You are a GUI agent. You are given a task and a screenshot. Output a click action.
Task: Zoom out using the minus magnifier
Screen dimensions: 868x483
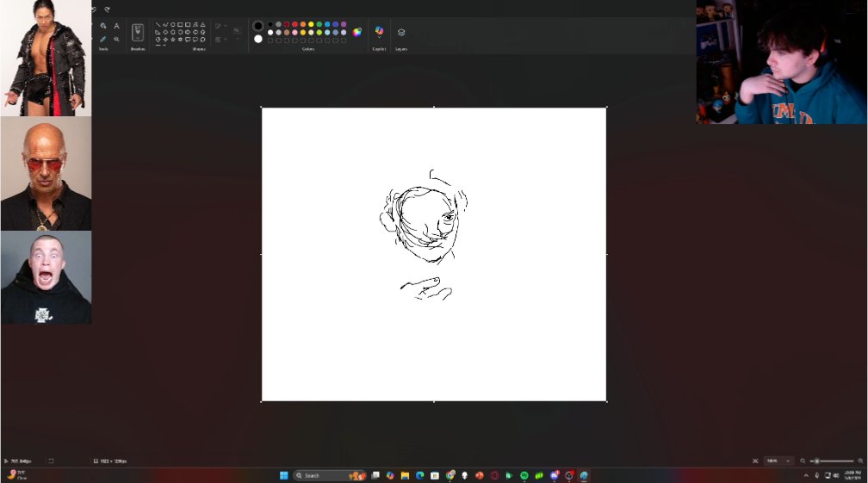803,461
